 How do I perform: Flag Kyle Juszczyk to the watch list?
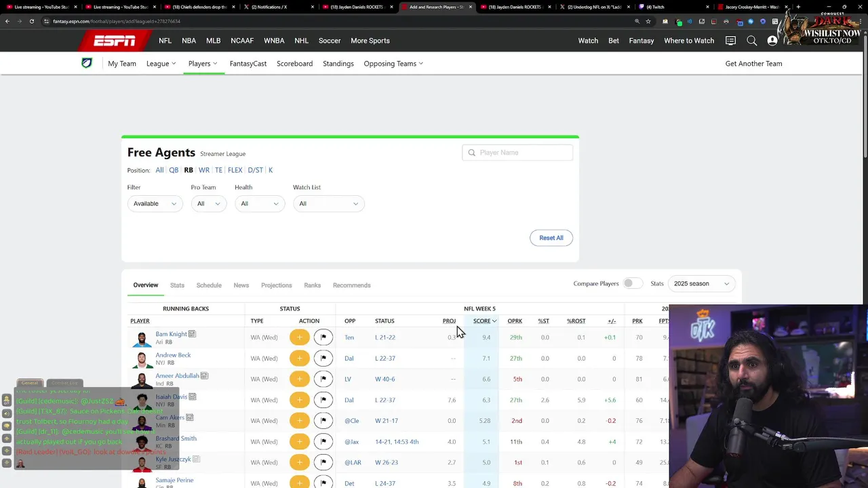pos(323,462)
